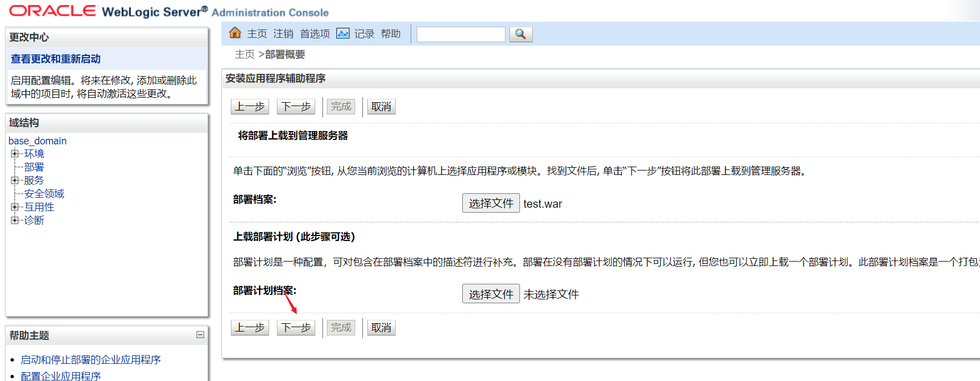
Task: Open 服务 in the domain tree
Action: [34, 181]
